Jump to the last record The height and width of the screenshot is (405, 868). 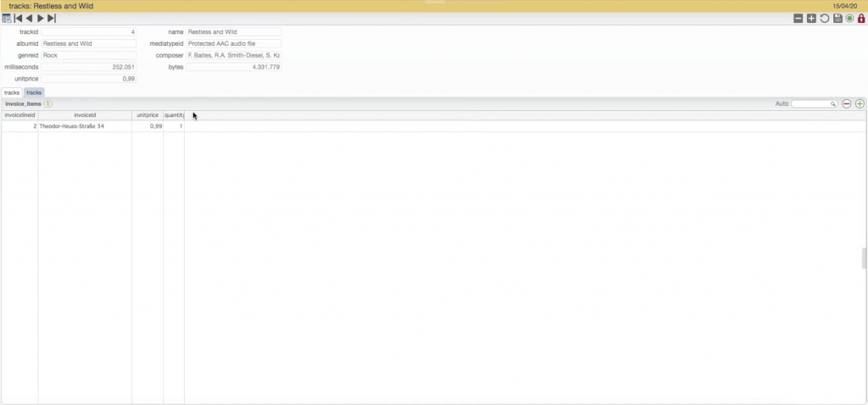click(52, 19)
